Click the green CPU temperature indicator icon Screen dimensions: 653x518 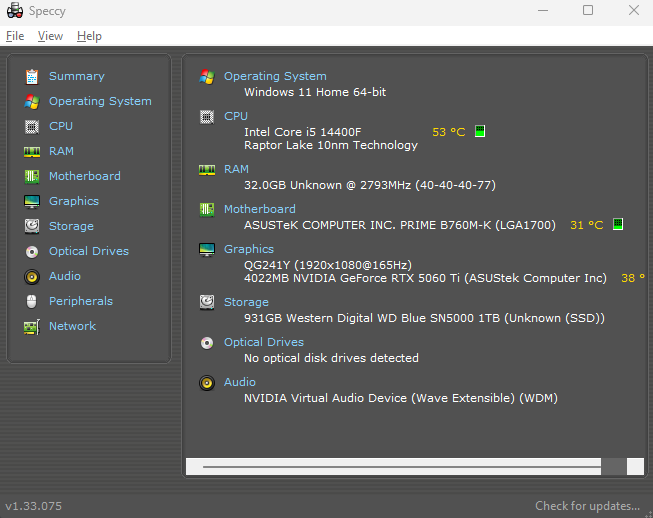[480, 132]
